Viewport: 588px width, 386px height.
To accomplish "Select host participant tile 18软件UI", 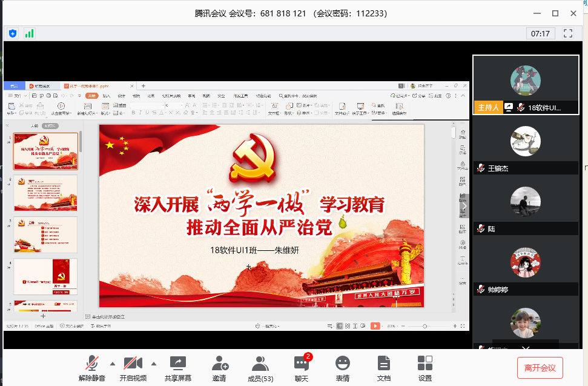I will 526,85.
